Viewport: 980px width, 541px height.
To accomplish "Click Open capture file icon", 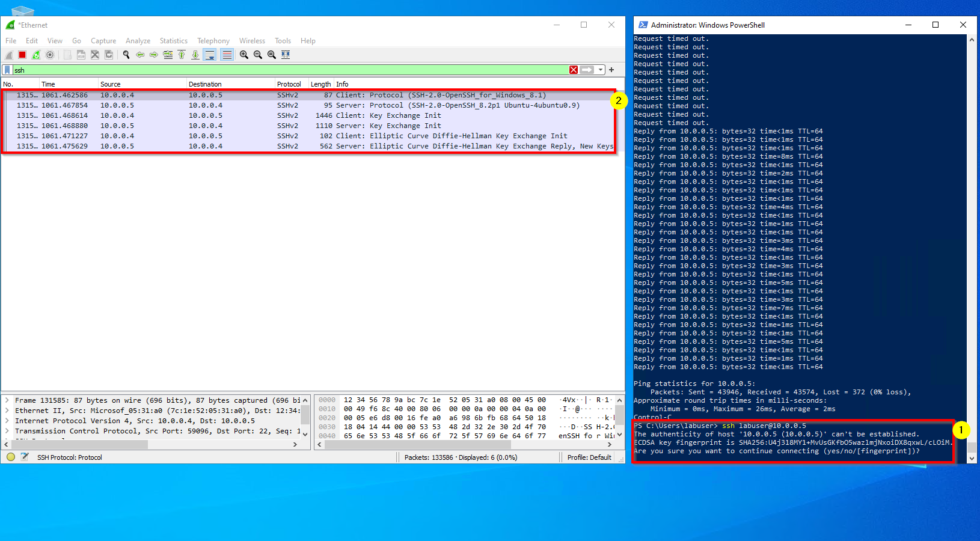I will coord(67,55).
